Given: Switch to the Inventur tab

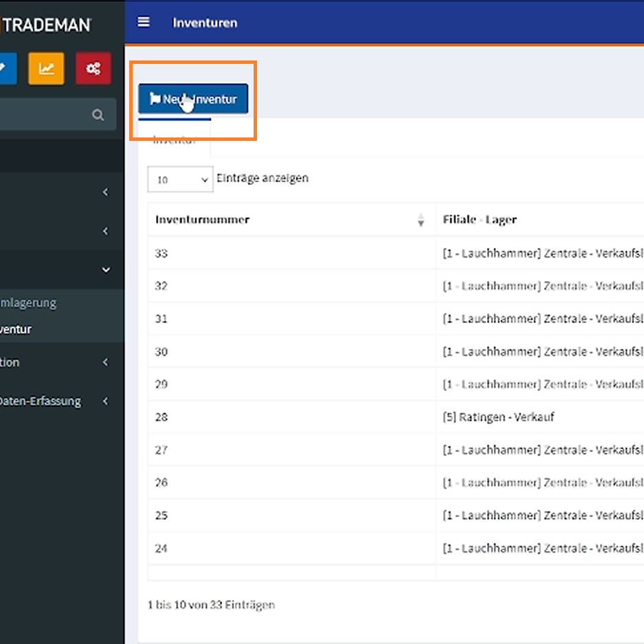Looking at the screenshot, I should pyautogui.click(x=175, y=140).
